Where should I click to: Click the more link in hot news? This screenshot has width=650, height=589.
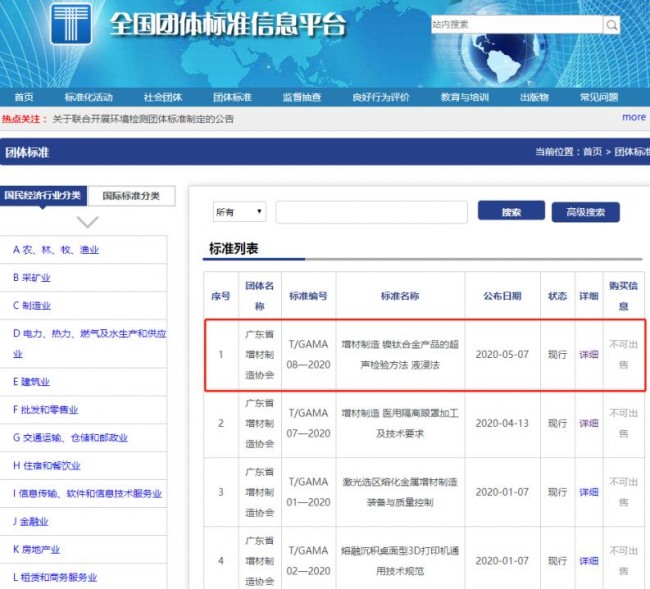click(x=634, y=117)
